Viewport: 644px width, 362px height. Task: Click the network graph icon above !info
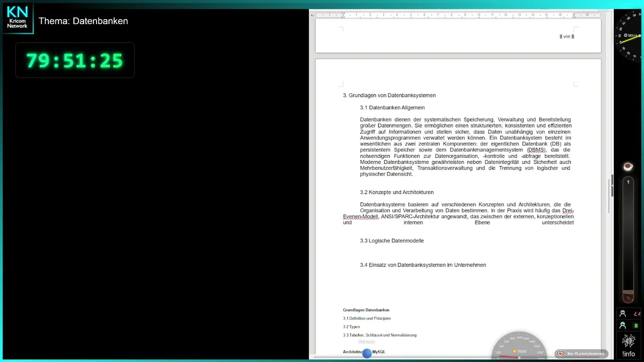point(628,341)
